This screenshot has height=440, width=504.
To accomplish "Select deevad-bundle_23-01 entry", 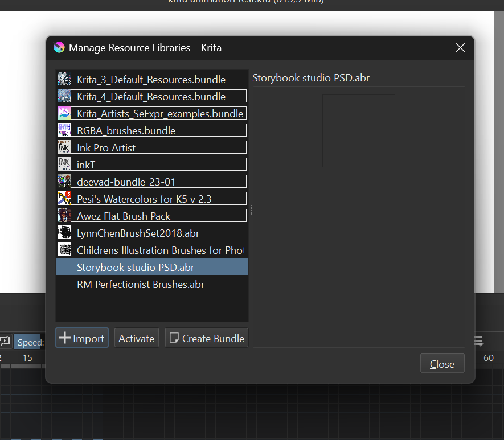I will (151, 182).
